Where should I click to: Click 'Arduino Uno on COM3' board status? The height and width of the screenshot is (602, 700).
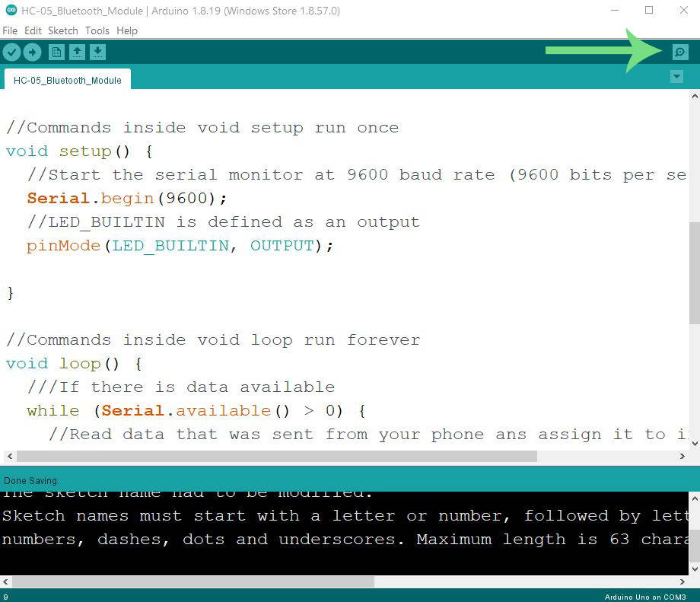coord(645,597)
